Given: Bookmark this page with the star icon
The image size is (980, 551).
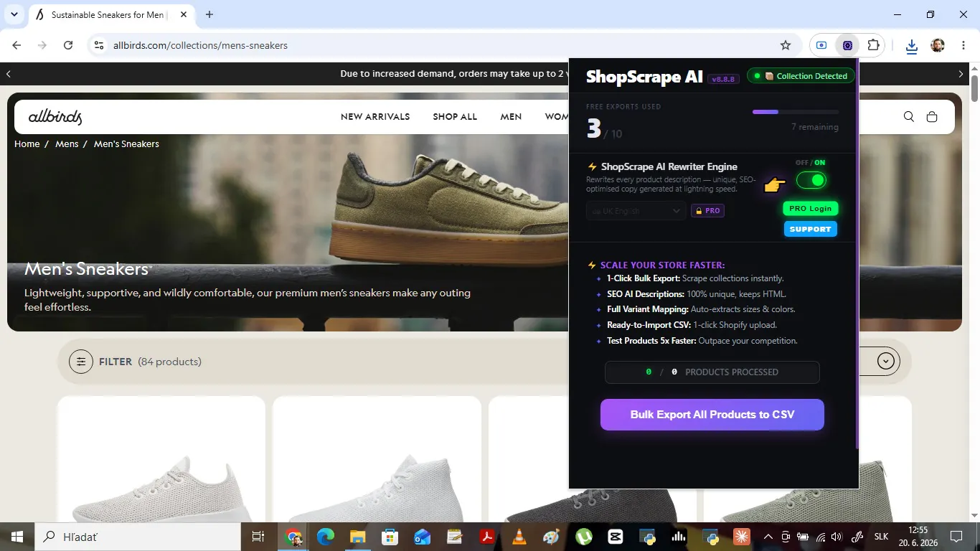Looking at the screenshot, I should tap(786, 45).
